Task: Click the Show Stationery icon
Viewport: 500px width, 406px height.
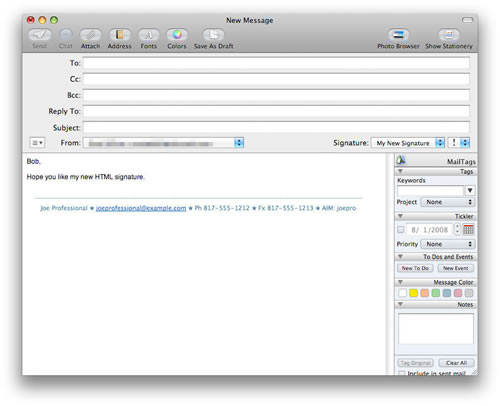Action: pos(449,35)
